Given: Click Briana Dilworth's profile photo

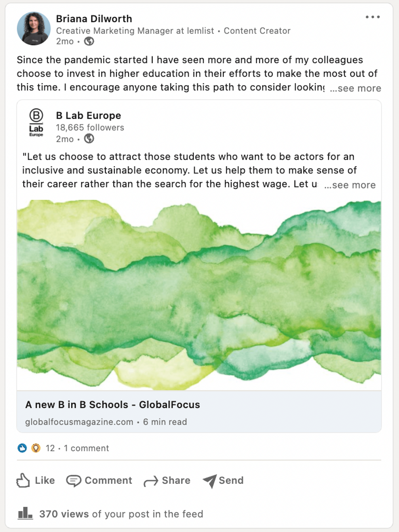Looking at the screenshot, I should point(34,29).
